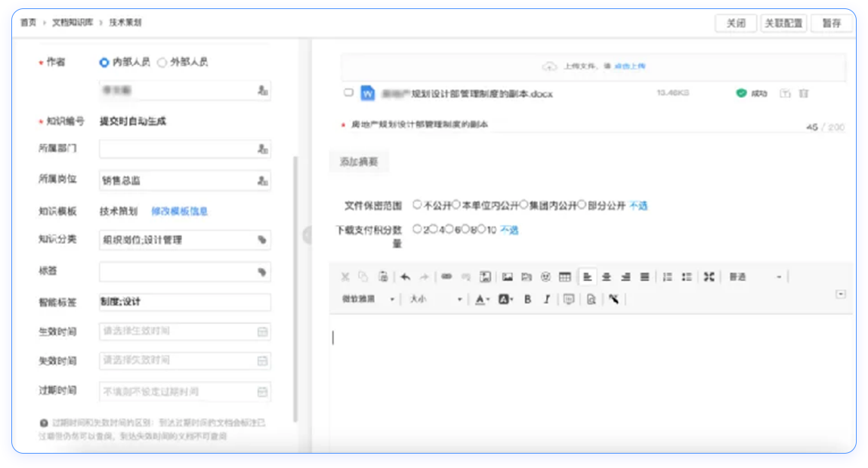
Task: Select the 外部人员 author option
Action: pos(162,63)
